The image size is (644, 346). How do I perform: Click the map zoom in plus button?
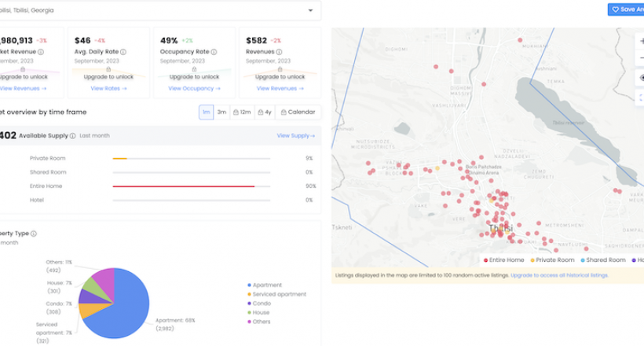click(x=641, y=40)
